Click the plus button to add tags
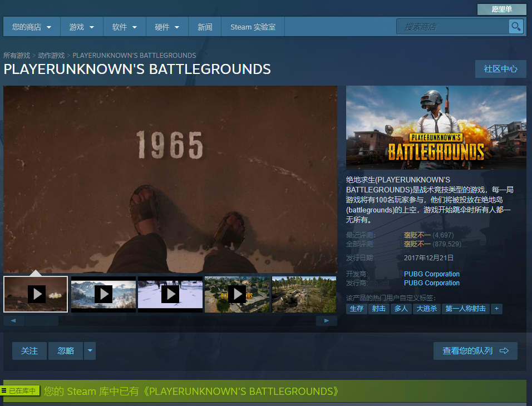 click(x=496, y=309)
